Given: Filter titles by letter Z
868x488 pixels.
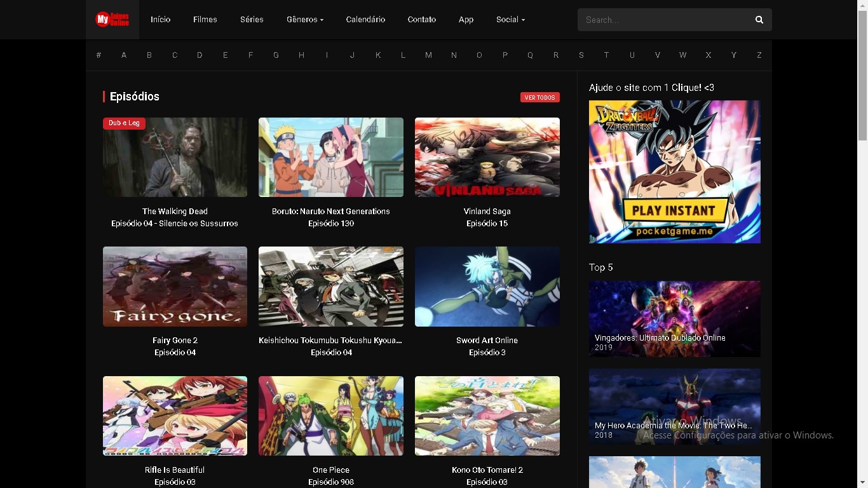Looking at the screenshot, I should click(x=759, y=55).
